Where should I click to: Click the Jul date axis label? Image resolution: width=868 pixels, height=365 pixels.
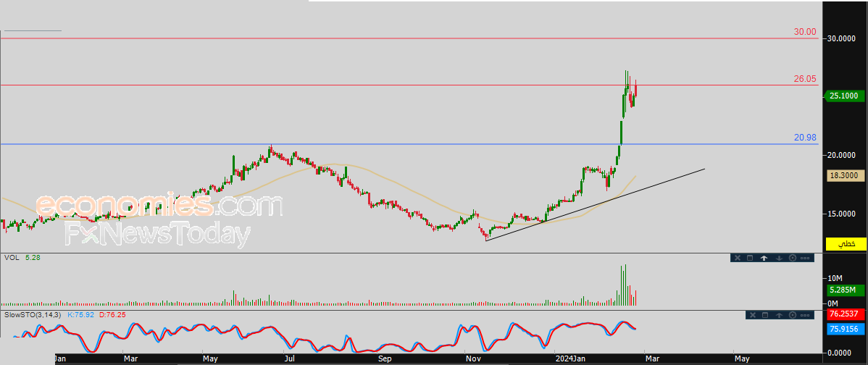click(x=290, y=359)
